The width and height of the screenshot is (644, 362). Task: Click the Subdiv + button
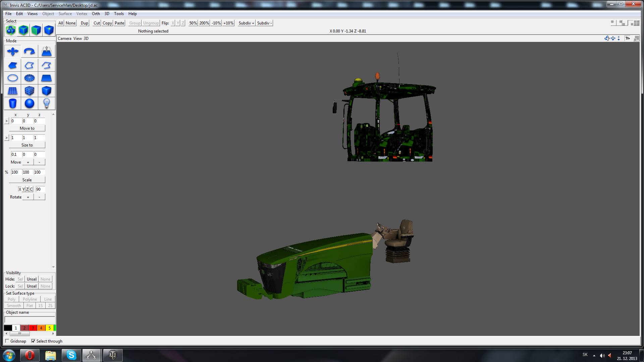pos(247,23)
